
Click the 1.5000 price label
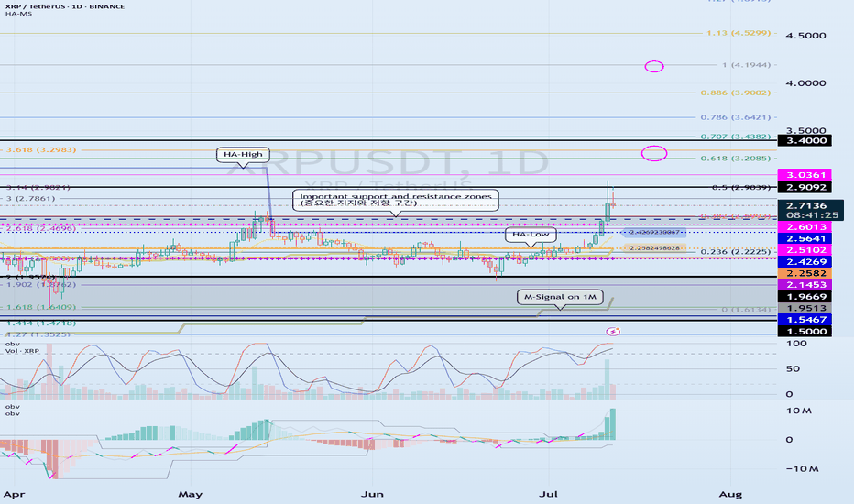tap(805, 332)
